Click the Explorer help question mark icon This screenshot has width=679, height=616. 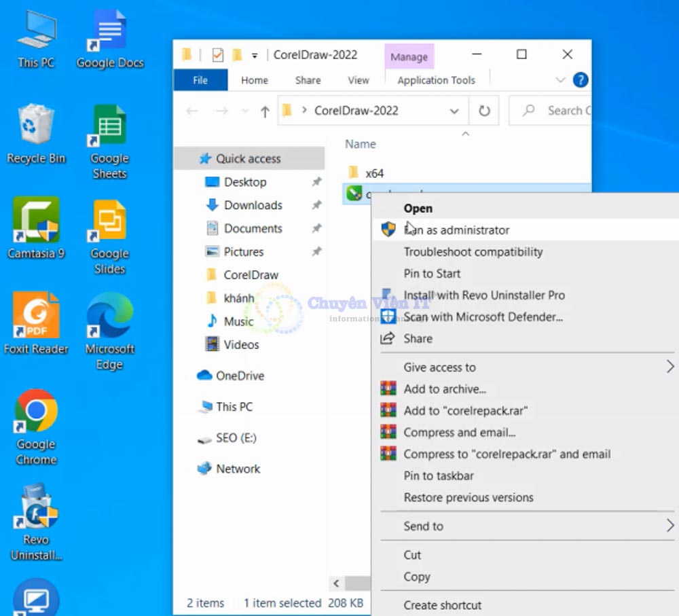click(x=580, y=80)
